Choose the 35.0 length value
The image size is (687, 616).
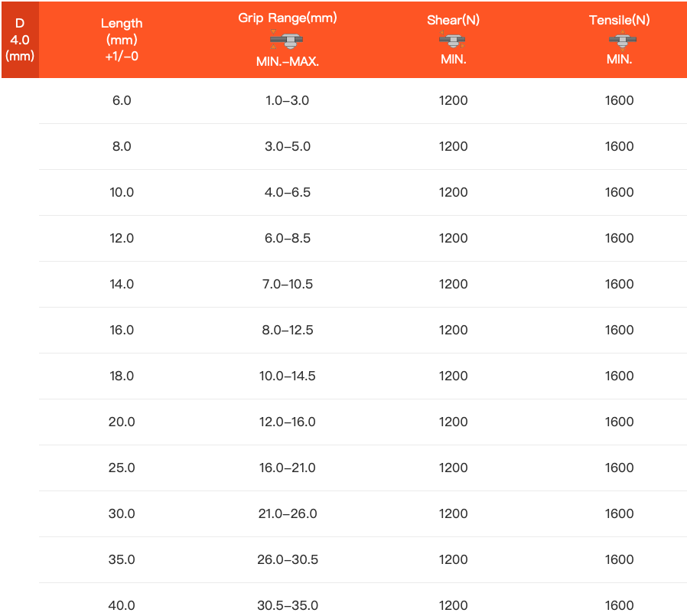(122, 559)
